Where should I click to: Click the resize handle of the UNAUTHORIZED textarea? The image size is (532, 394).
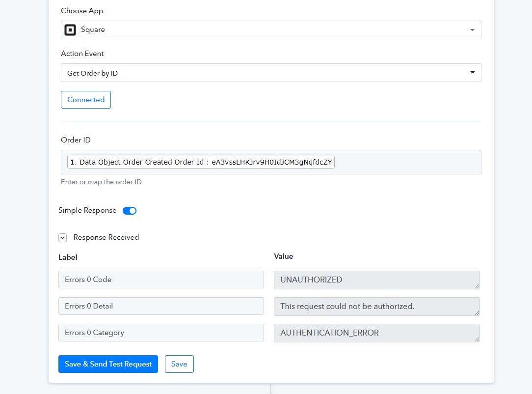click(477, 286)
